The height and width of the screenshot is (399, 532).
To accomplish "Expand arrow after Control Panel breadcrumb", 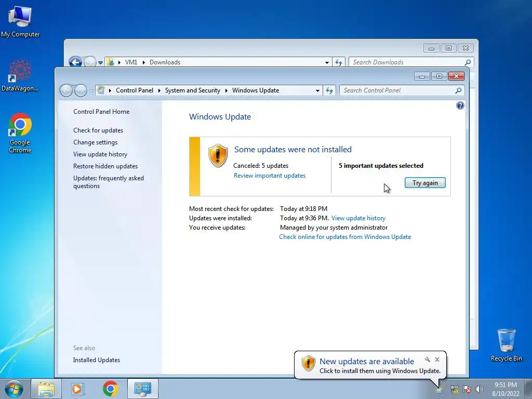I will (159, 90).
